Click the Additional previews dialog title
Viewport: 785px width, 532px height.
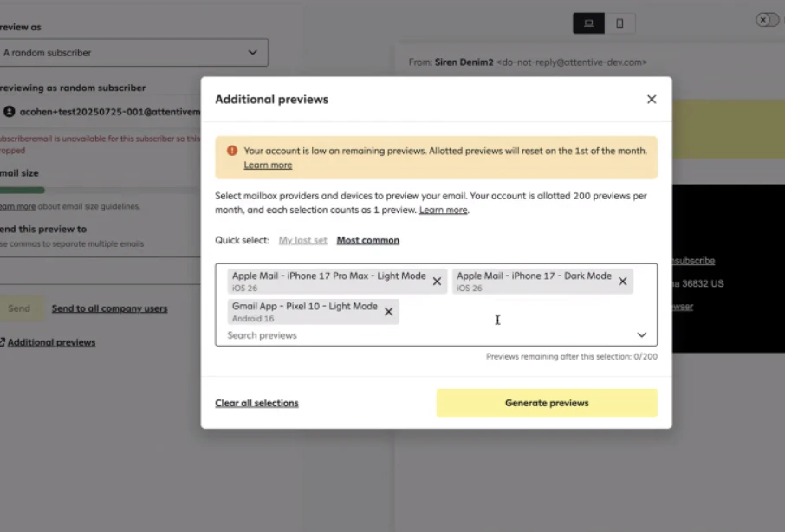pyautogui.click(x=272, y=99)
